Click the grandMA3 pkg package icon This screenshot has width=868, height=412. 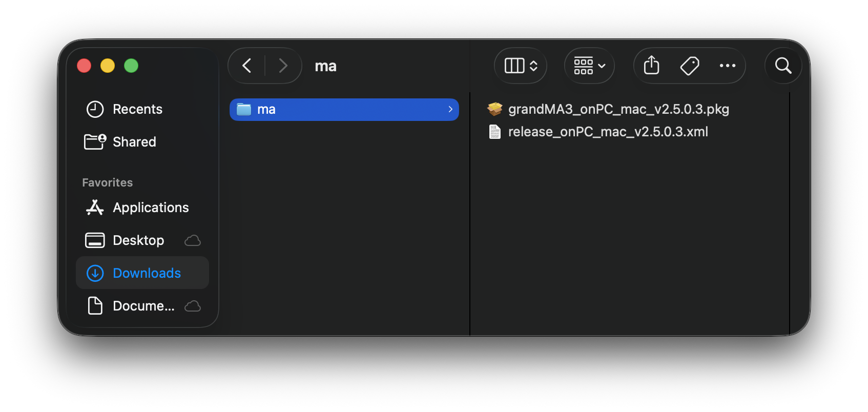click(495, 109)
